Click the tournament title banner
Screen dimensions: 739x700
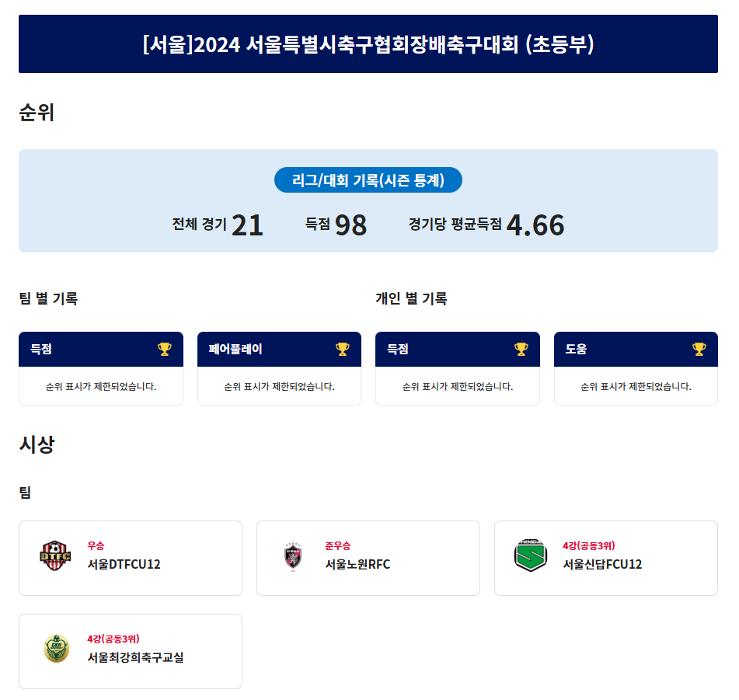pos(368,44)
